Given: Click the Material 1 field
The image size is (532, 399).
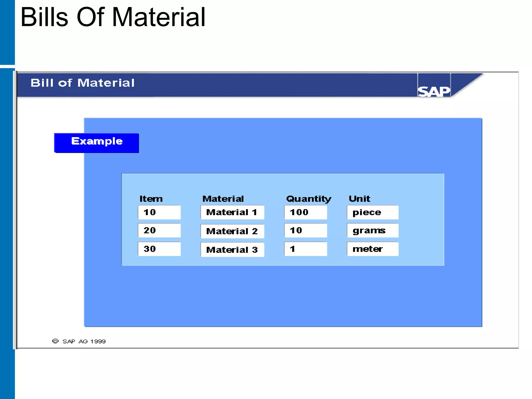Looking at the screenshot, I should (232, 212).
